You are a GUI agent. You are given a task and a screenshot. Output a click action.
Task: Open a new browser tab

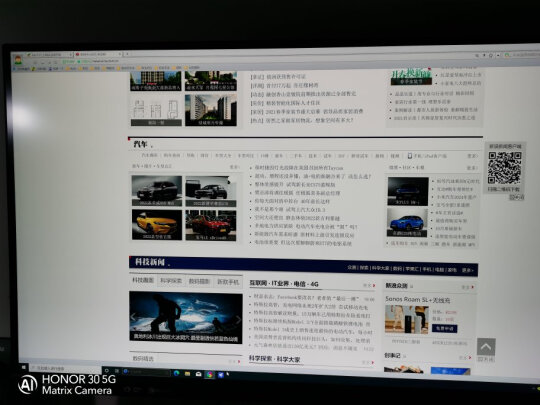[x=127, y=54]
